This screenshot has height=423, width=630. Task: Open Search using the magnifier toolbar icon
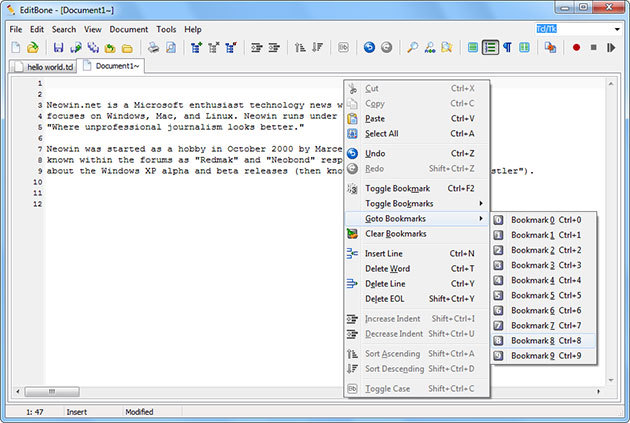412,47
